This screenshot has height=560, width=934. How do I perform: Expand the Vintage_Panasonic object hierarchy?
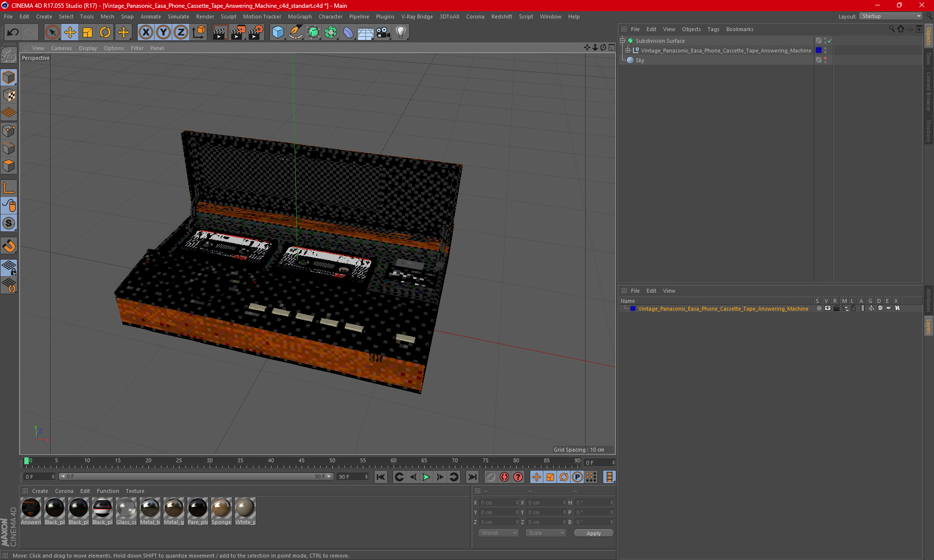pyautogui.click(x=628, y=51)
